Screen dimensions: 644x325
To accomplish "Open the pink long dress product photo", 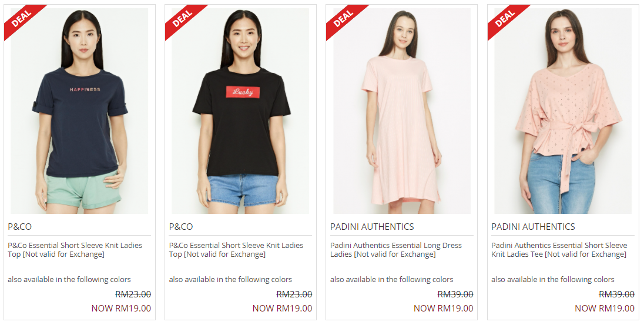I will point(402,111).
